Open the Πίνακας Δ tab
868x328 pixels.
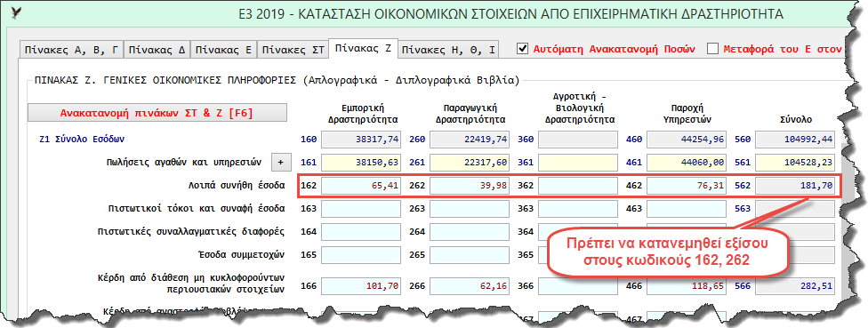157,49
